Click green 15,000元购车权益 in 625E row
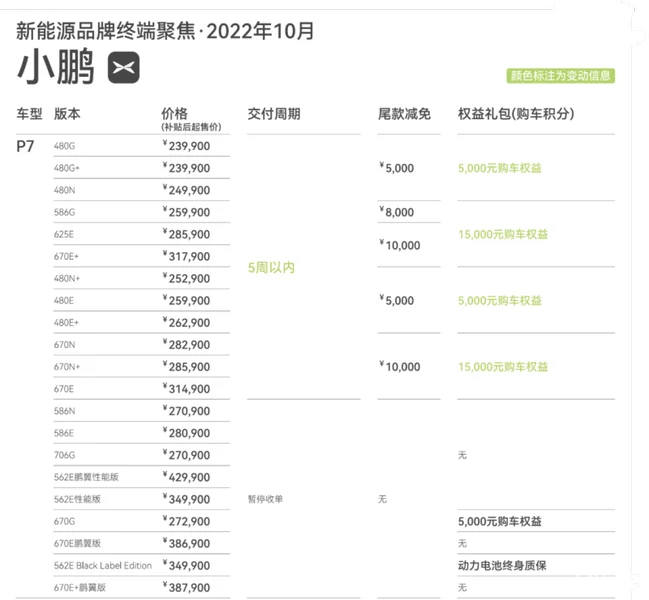Image resolution: width=649 pixels, height=600 pixels. tap(503, 234)
